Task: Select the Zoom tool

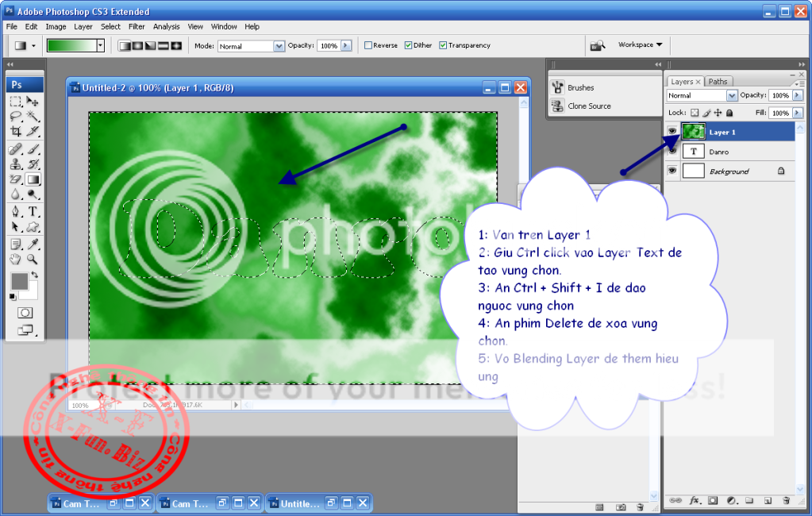Action: [33, 259]
